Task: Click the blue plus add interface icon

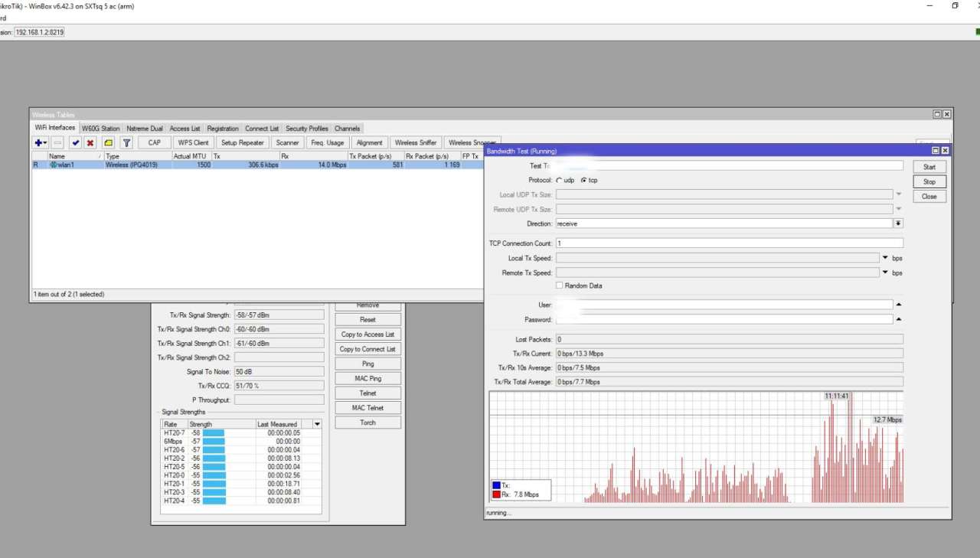Action: (x=39, y=142)
